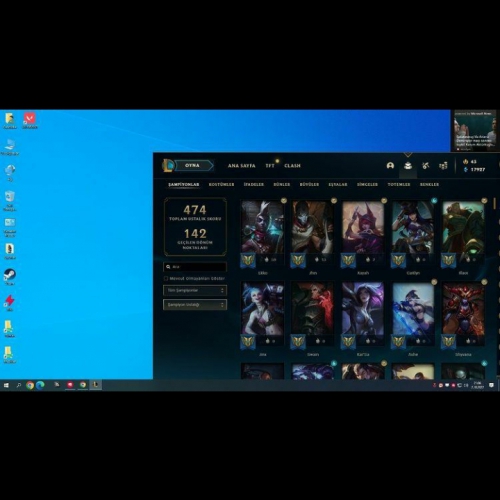This screenshot has width=500, height=500.
Task: Select the RENKLER sub-tab
Action: pos(429,184)
